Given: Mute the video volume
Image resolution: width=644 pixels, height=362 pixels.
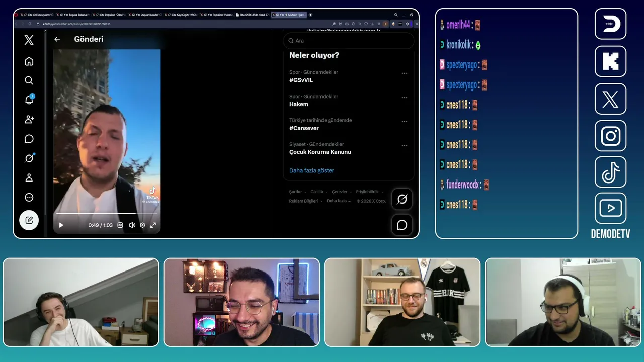Looking at the screenshot, I should pyautogui.click(x=132, y=225).
